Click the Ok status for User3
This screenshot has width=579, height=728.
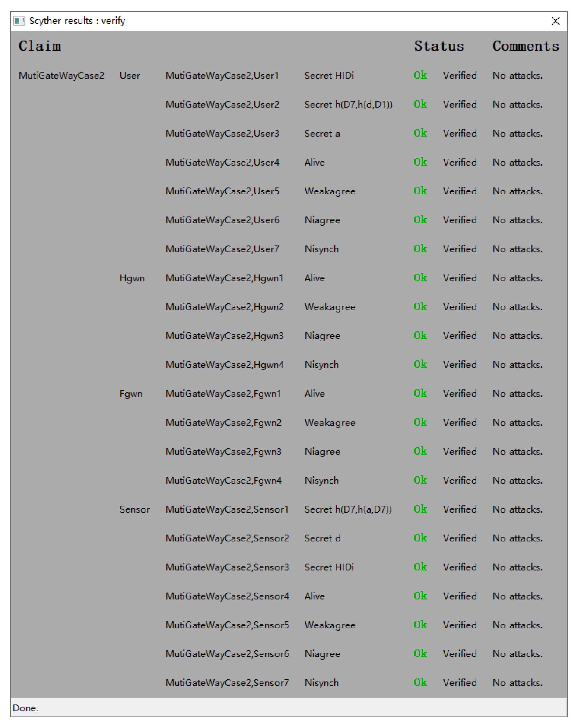tap(420, 133)
